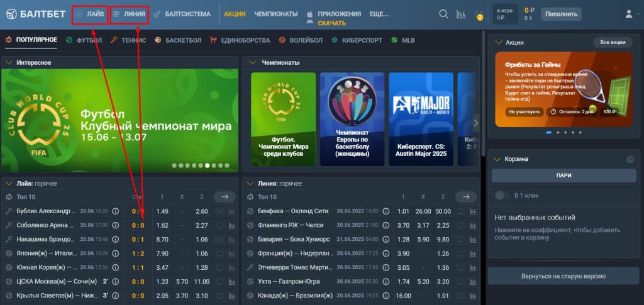Show info for Канада(ж) – Бразилия(ж) match
The image size is (644, 305).
[386, 296]
